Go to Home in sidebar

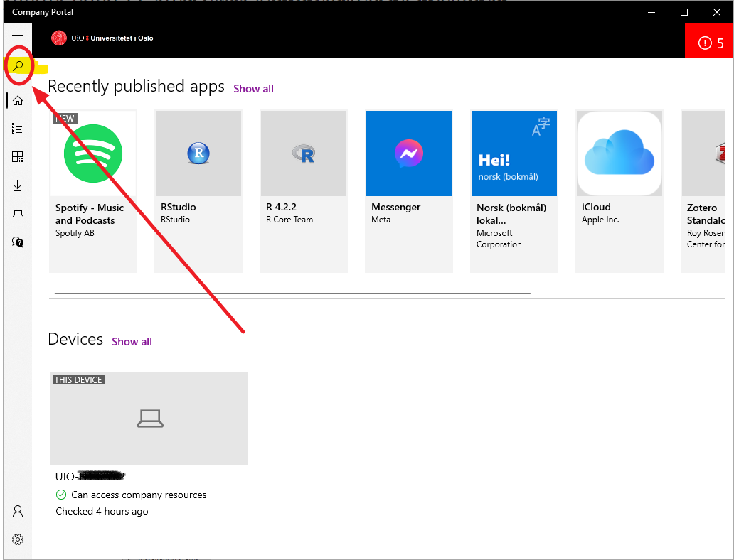[18, 101]
